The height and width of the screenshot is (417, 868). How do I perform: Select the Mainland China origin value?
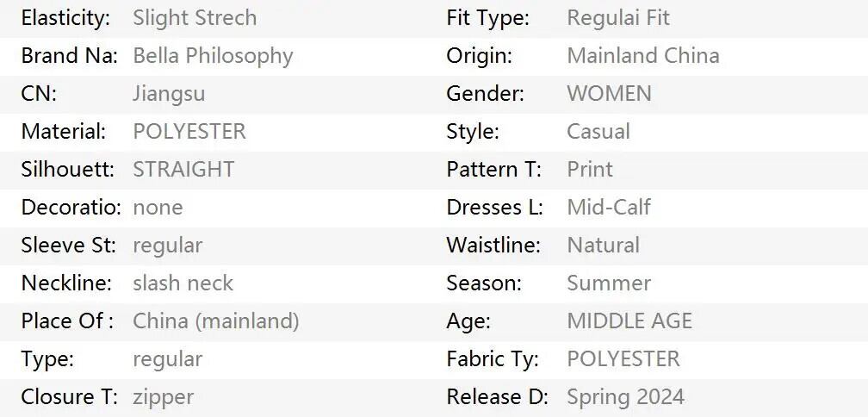pyautogui.click(x=643, y=56)
